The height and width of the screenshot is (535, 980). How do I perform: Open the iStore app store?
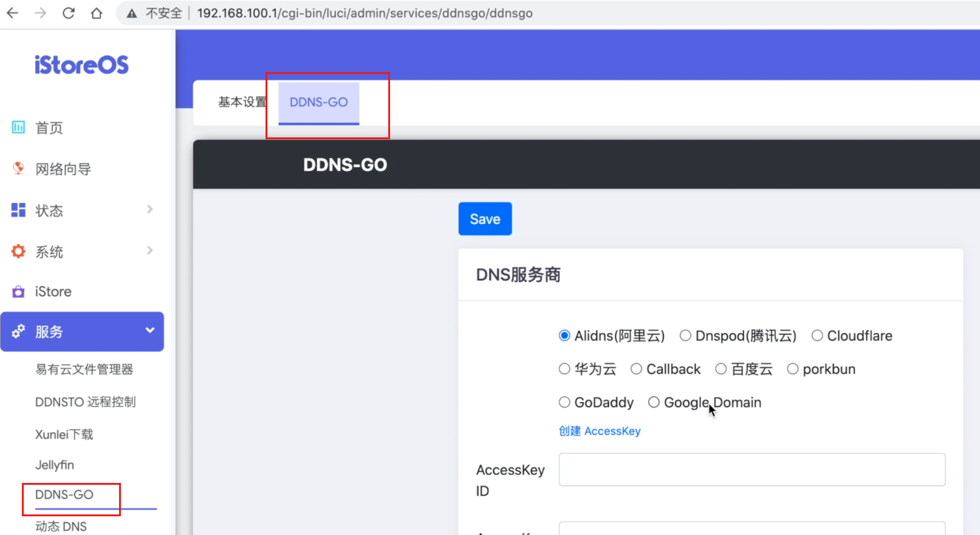pos(18,292)
